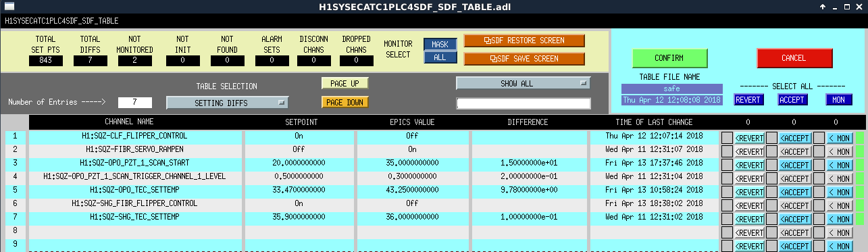Cancel the pending table changes
This screenshot has width=868, height=252.
coord(794,58)
